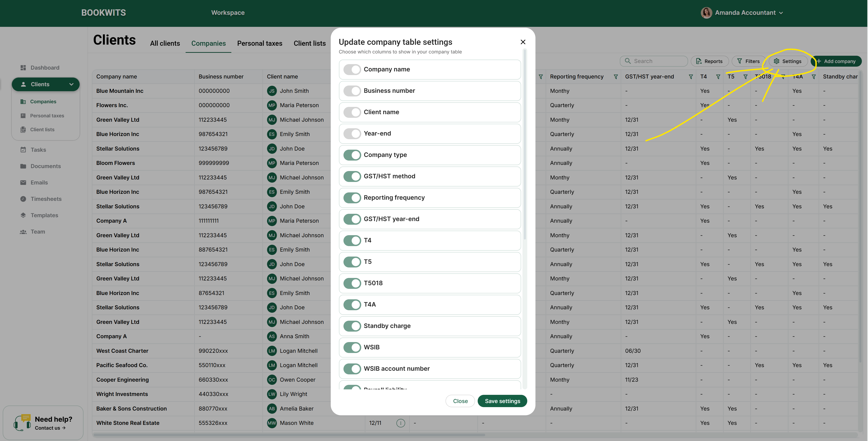Image resolution: width=868 pixels, height=441 pixels.
Task: Click John Smith's JS avatar badge
Action: tap(272, 91)
